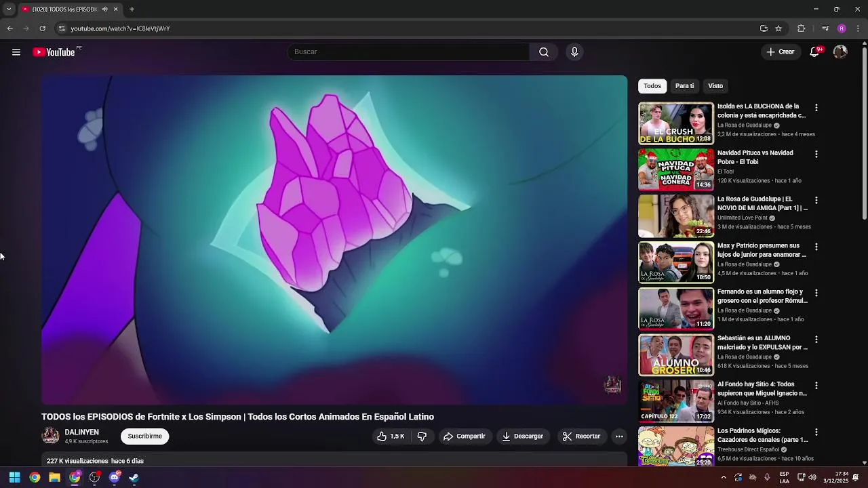868x488 pixels.
Task: Click the Crear button
Action: [x=781, y=52]
